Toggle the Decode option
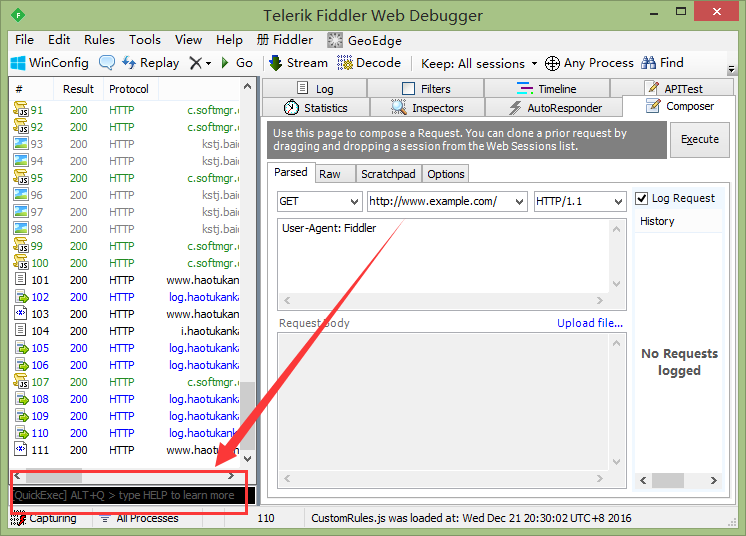Viewport: 746px width, 536px height. pos(369,63)
